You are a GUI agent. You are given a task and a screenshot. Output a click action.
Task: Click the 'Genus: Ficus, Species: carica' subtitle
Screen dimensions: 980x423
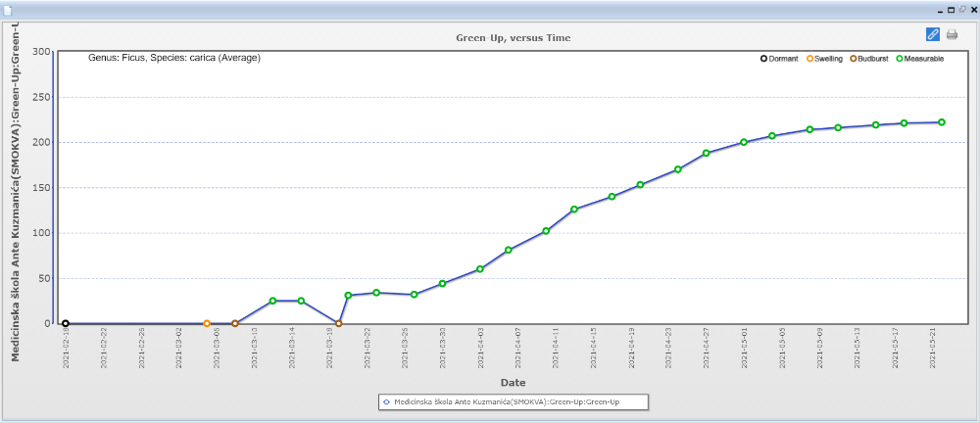coord(174,58)
